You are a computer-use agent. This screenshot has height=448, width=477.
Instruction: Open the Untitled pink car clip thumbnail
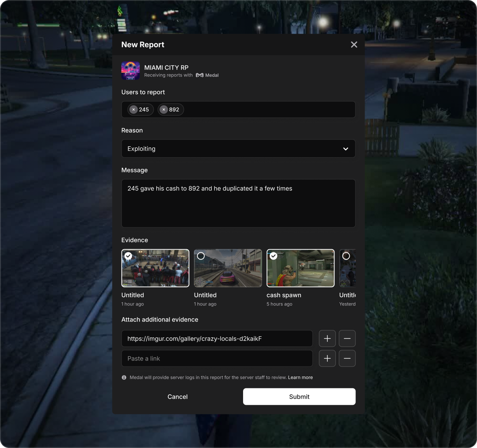click(x=228, y=268)
